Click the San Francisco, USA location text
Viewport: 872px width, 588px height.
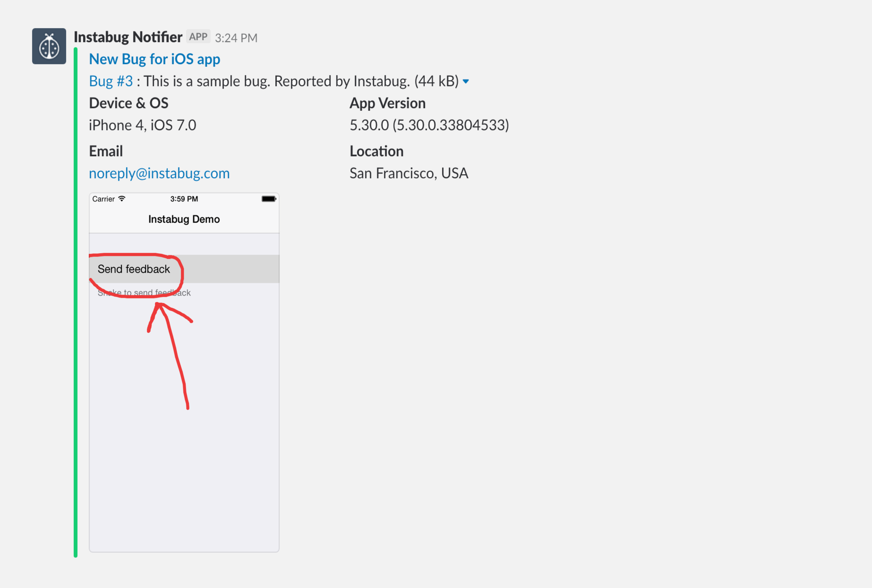408,173
